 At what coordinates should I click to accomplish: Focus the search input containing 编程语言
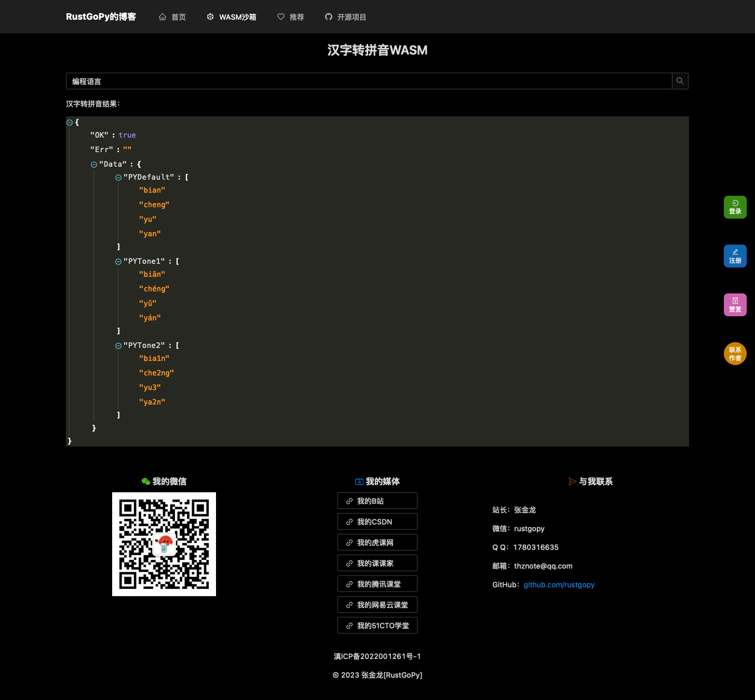(x=369, y=81)
